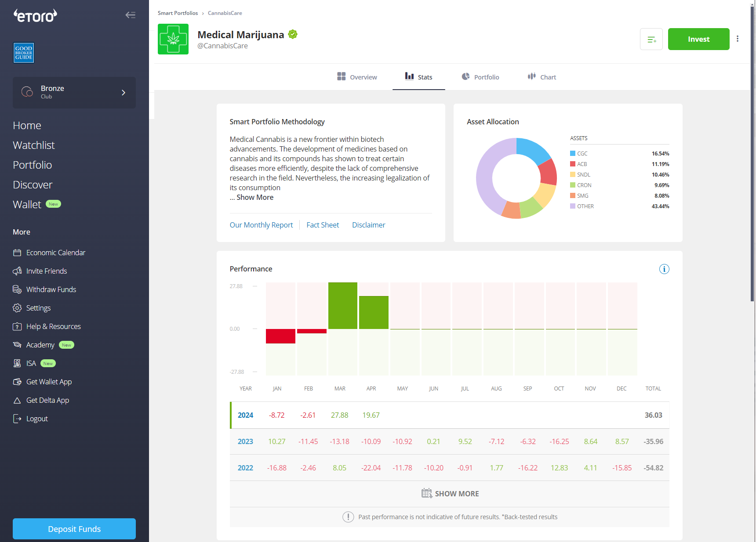Click the 2023 total value -35.96
This screenshot has width=756, height=542.
(x=653, y=441)
